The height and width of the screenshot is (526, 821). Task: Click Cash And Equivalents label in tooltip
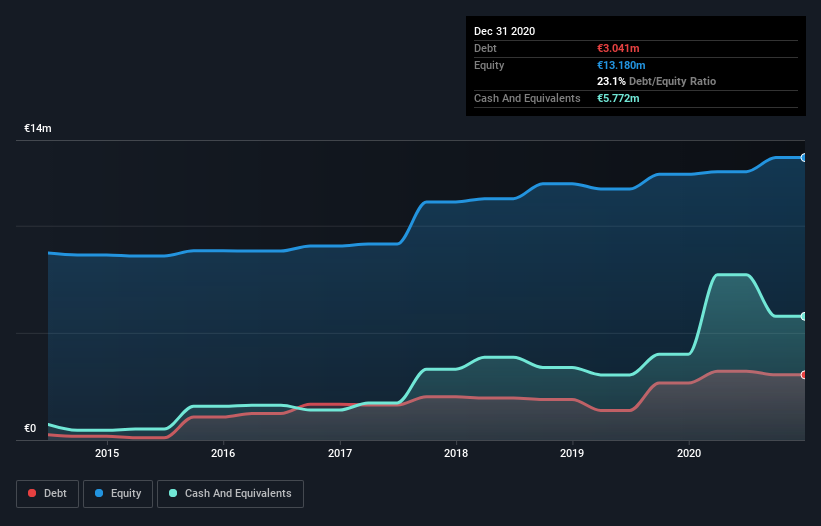coord(527,98)
